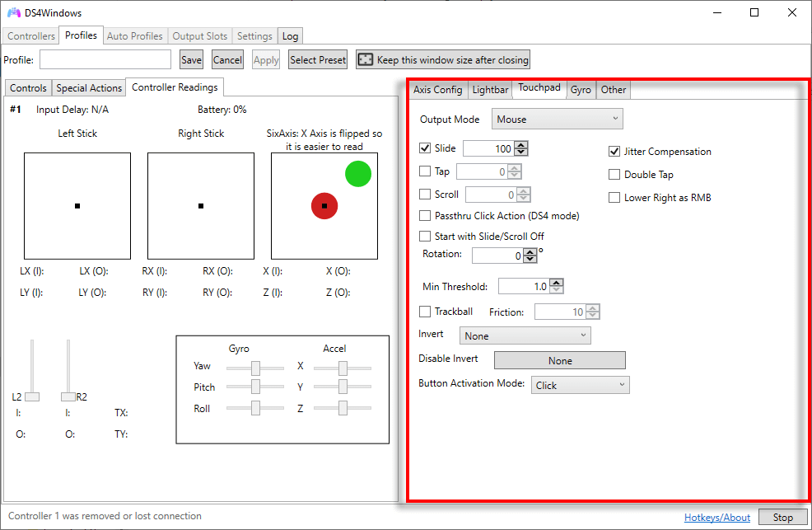Enable the Double Tap checkbox
812x530 pixels.
click(614, 175)
